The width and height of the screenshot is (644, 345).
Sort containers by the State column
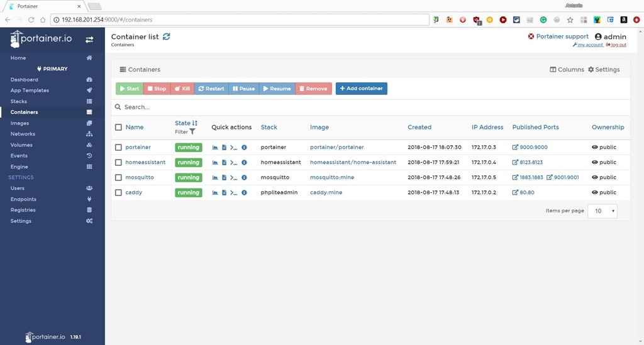point(183,123)
